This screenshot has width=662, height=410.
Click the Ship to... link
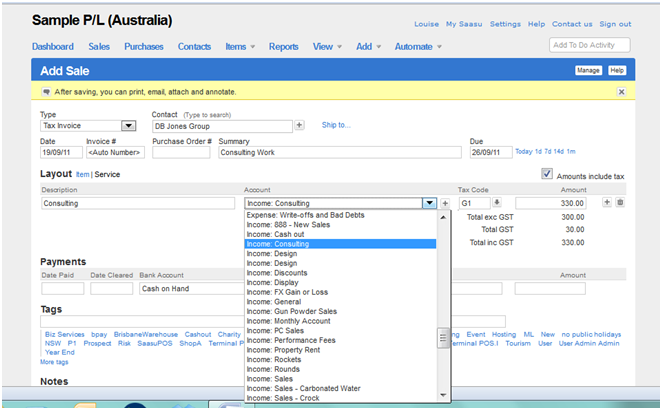[336, 125]
